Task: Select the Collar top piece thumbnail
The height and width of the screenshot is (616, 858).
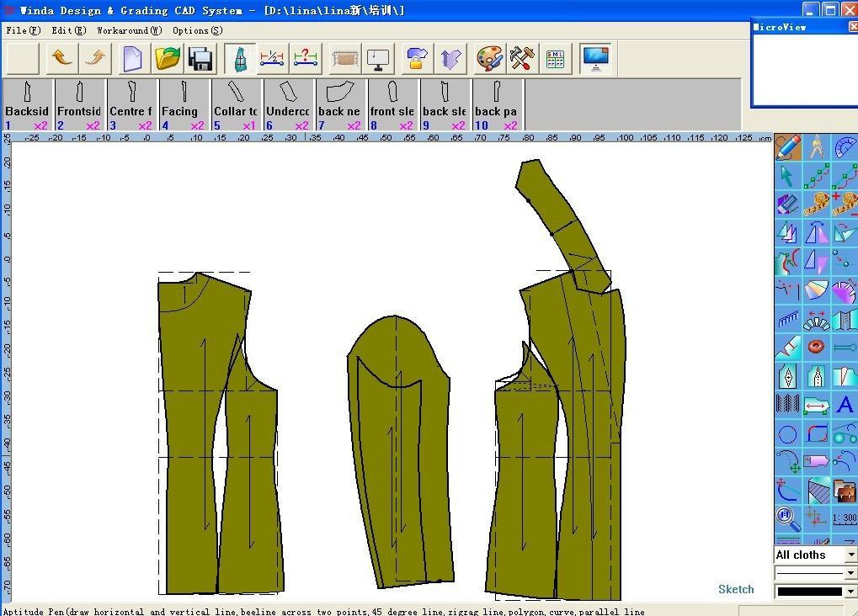Action: pyautogui.click(x=236, y=105)
